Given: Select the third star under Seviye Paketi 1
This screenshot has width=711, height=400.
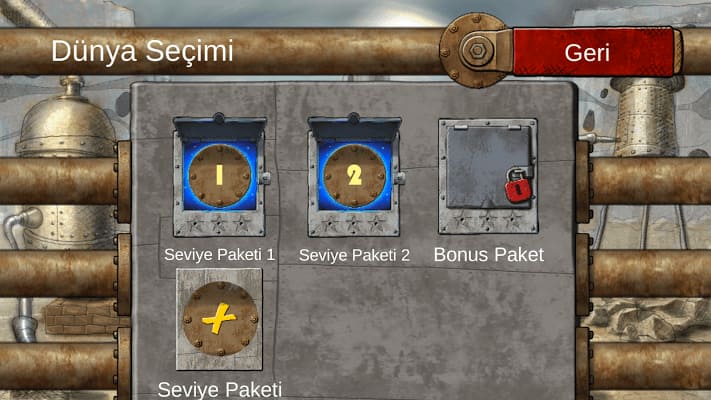Looking at the screenshot, I should (242, 224).
